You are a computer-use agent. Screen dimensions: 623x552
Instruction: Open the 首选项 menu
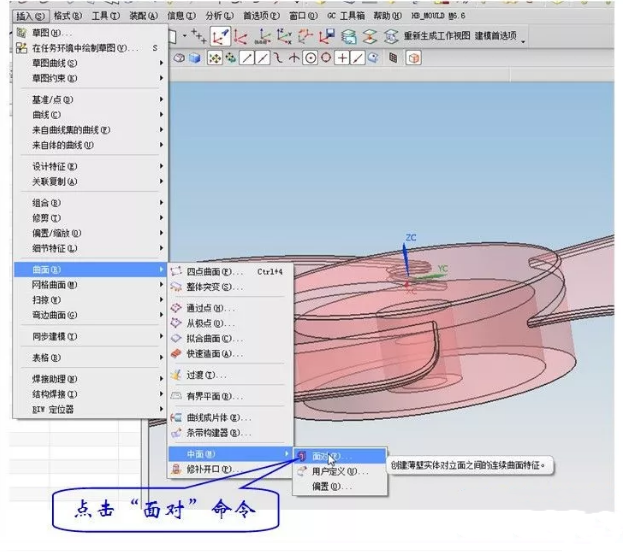tap(261, 16)
